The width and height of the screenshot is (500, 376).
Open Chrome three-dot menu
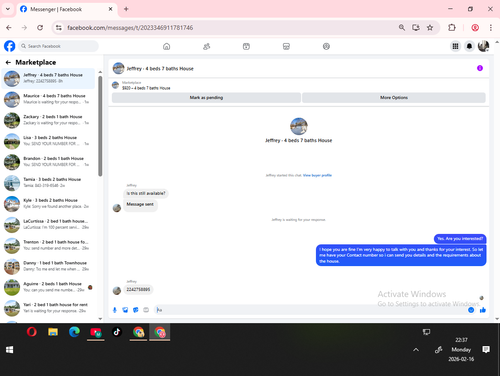pyautogui.click(x=491, y=28)
